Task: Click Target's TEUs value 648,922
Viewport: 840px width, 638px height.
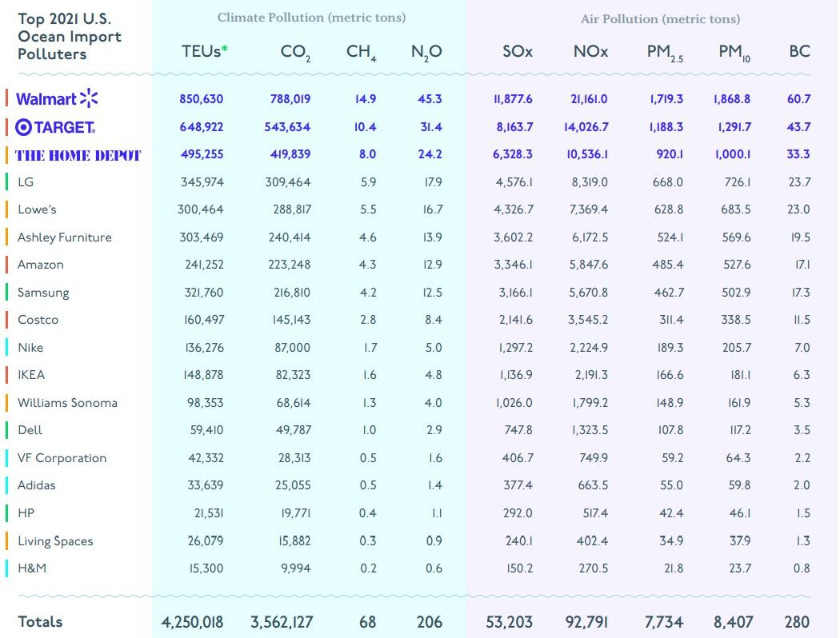Action: [202, 127]
